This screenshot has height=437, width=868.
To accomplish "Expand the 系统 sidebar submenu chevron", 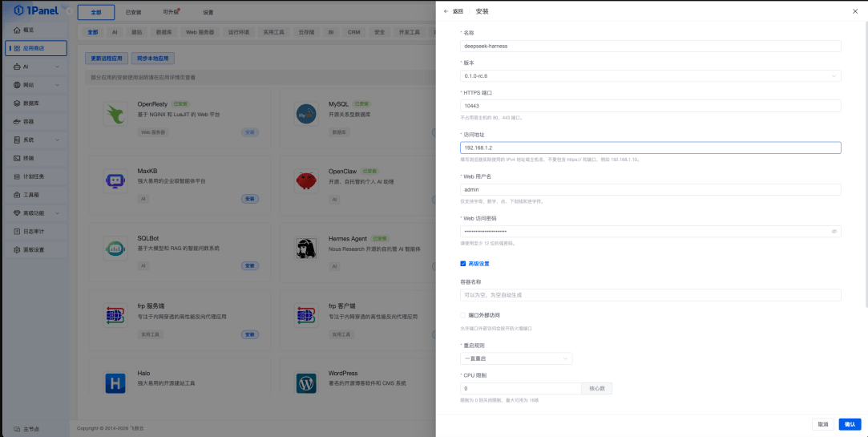I will (58, 140).
